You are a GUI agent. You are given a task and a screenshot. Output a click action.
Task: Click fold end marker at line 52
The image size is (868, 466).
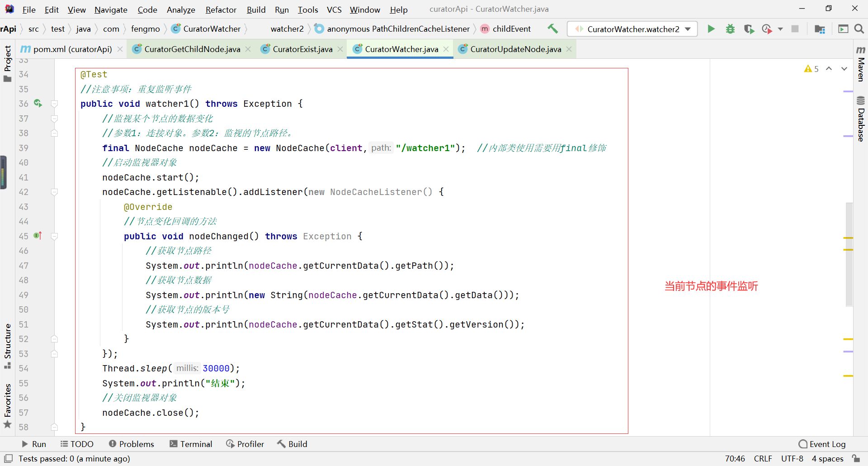click(x=54, y=339)
